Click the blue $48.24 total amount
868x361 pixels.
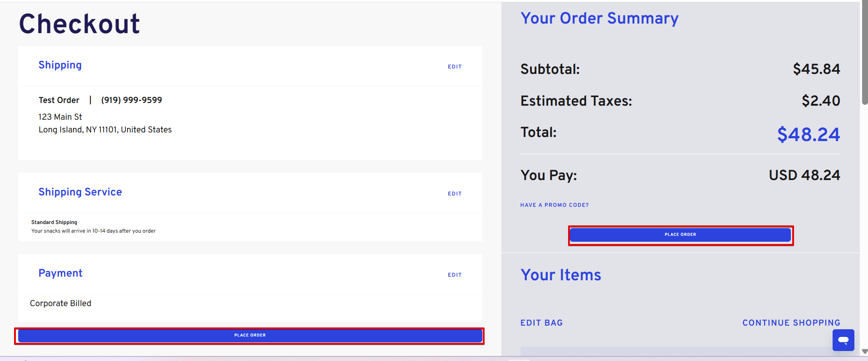[x=808, y=135]
